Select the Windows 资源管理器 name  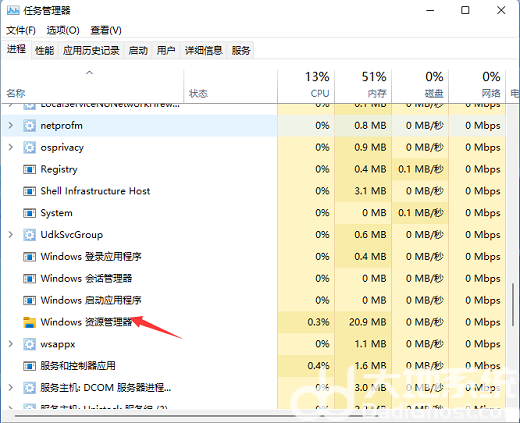click(x=86, y=322)
